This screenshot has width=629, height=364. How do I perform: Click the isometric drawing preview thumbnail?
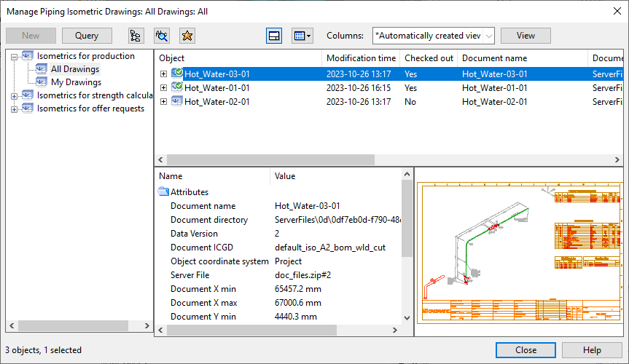520,251
